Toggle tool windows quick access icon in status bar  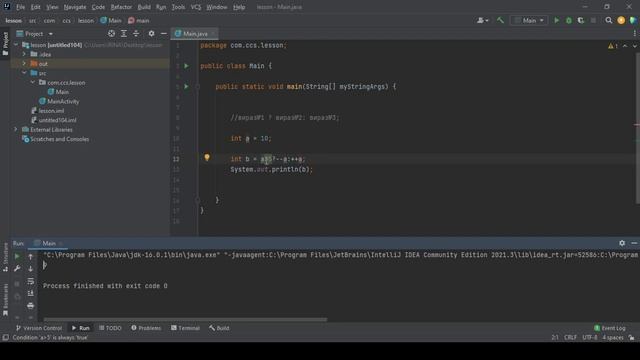click(5, 338)
